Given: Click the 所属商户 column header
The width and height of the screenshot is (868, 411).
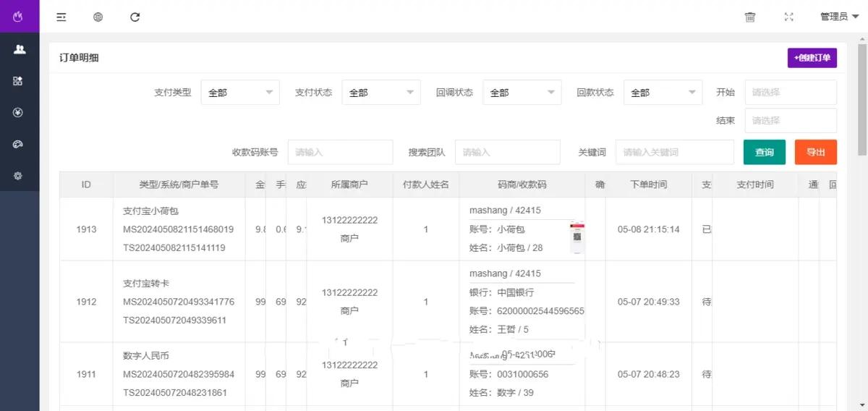Looking at the screenshot, I should pos(349,185).
